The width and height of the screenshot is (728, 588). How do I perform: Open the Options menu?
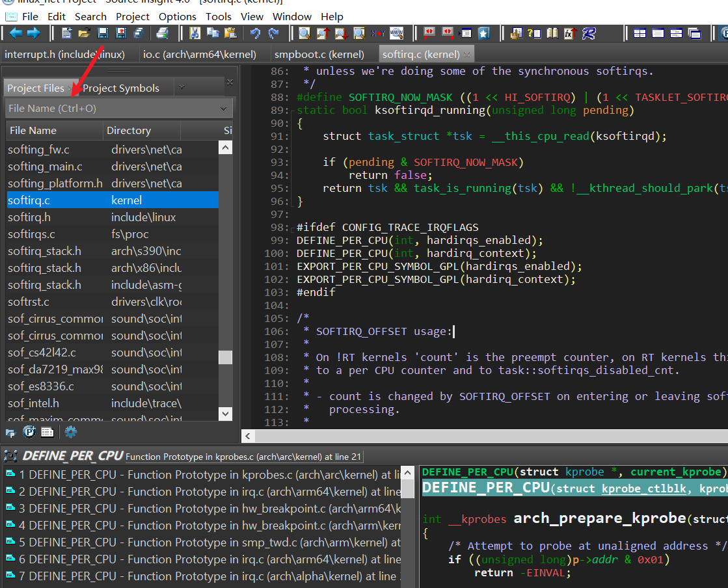tap(177, 16)
